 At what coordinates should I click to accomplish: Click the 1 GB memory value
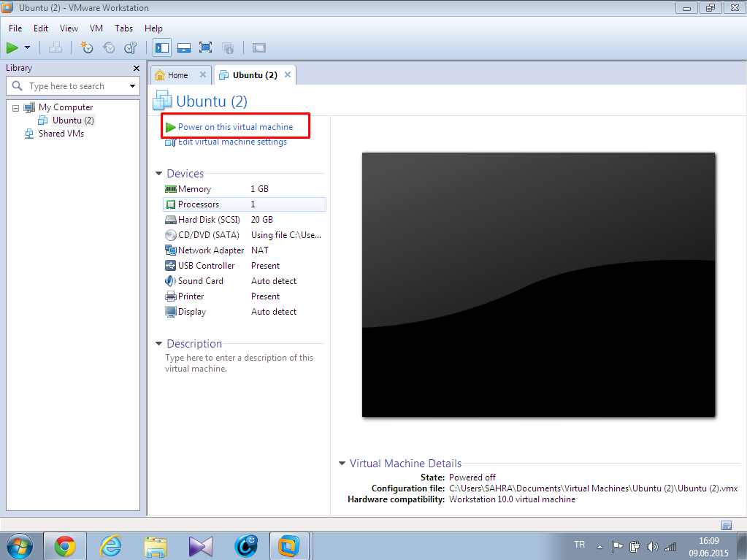[260, 189]
